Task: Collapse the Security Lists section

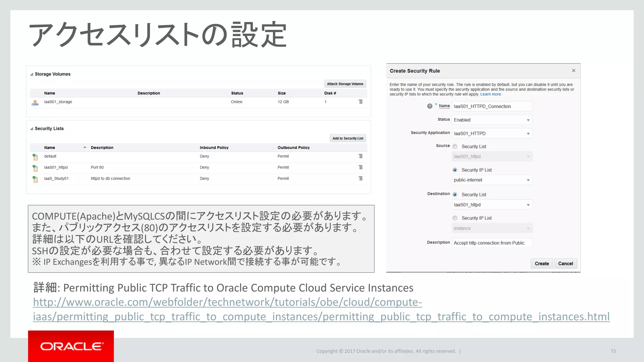Action: click(x=31, y=129)
